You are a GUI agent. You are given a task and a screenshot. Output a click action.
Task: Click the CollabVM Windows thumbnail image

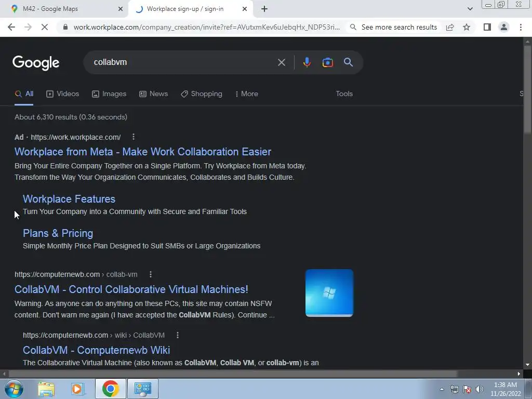[329, 293]
